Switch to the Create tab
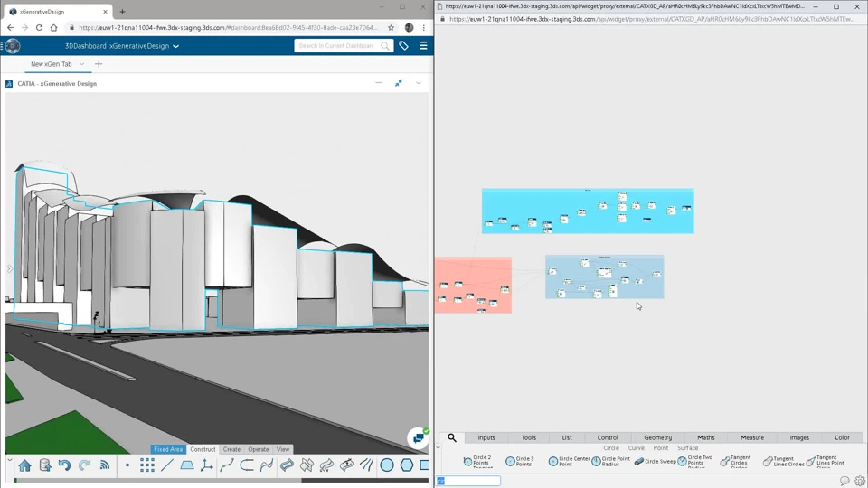The image size is (868, 488). 231,449
